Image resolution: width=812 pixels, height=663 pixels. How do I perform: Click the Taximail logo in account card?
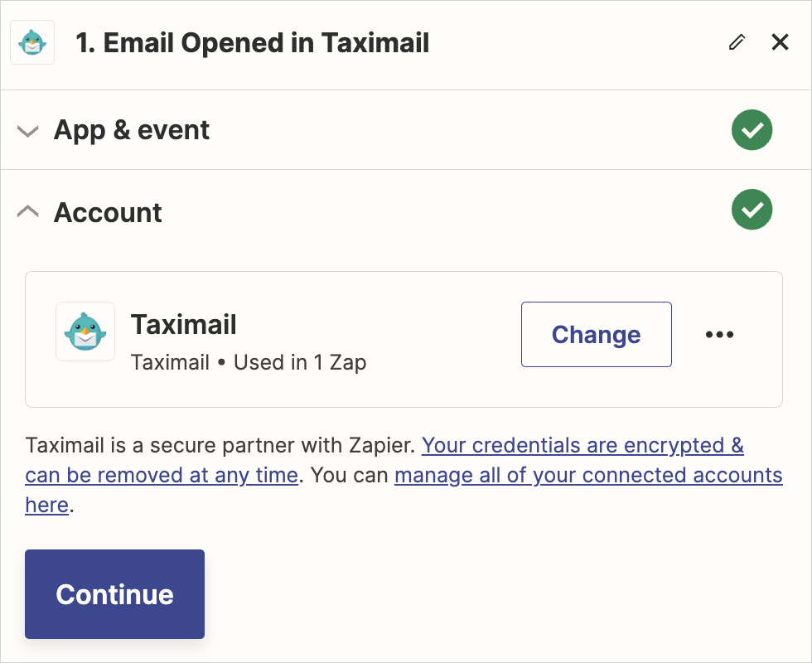(x=85, y=331)
